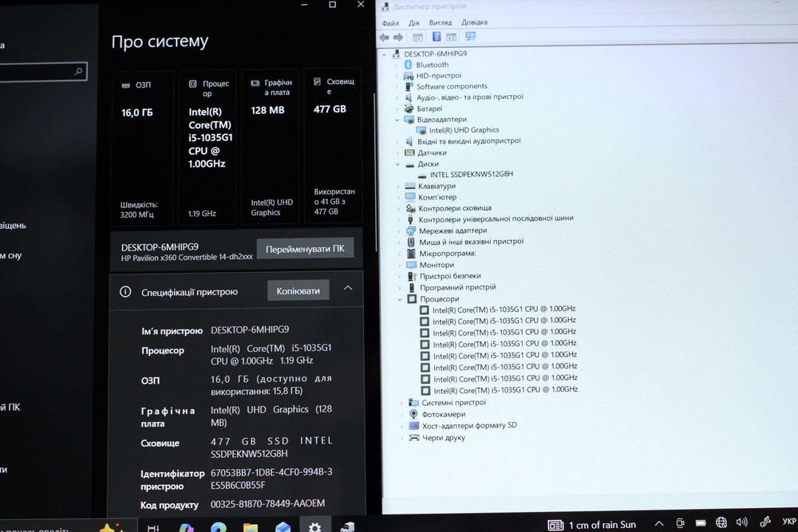Screen dimensions: 798x532
Task: Select the Черги друку printer icon
Action: click(414, 437)
